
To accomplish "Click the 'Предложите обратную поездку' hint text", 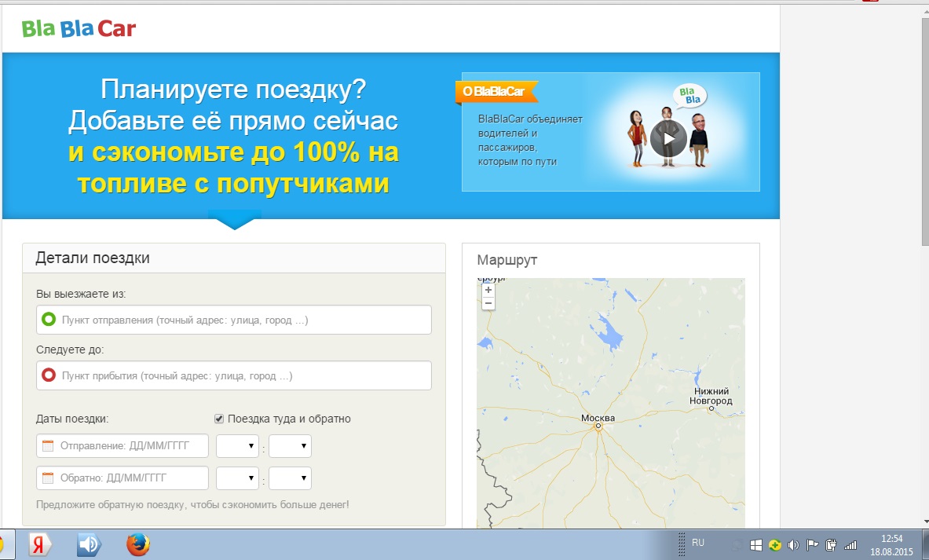I will coord(192,505).
